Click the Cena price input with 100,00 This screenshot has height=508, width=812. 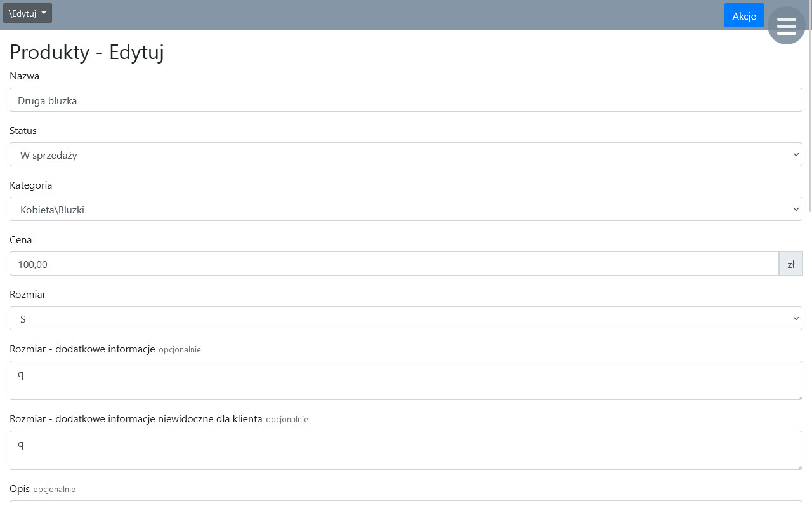(393, 264)
